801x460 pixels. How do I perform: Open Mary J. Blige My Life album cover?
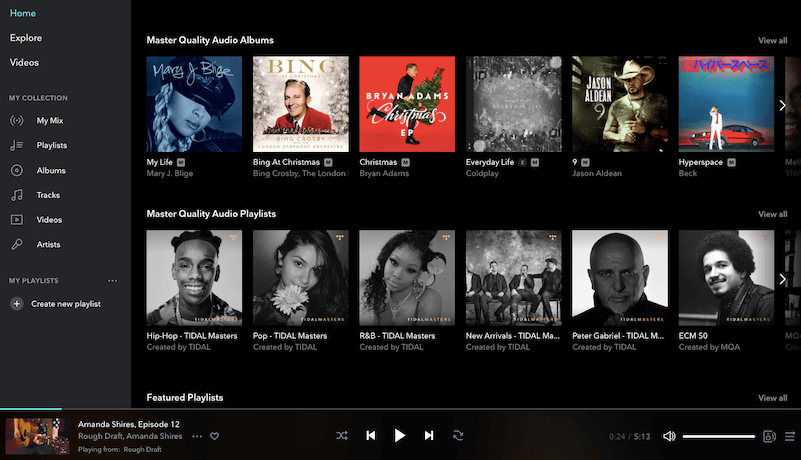[194, 104]
